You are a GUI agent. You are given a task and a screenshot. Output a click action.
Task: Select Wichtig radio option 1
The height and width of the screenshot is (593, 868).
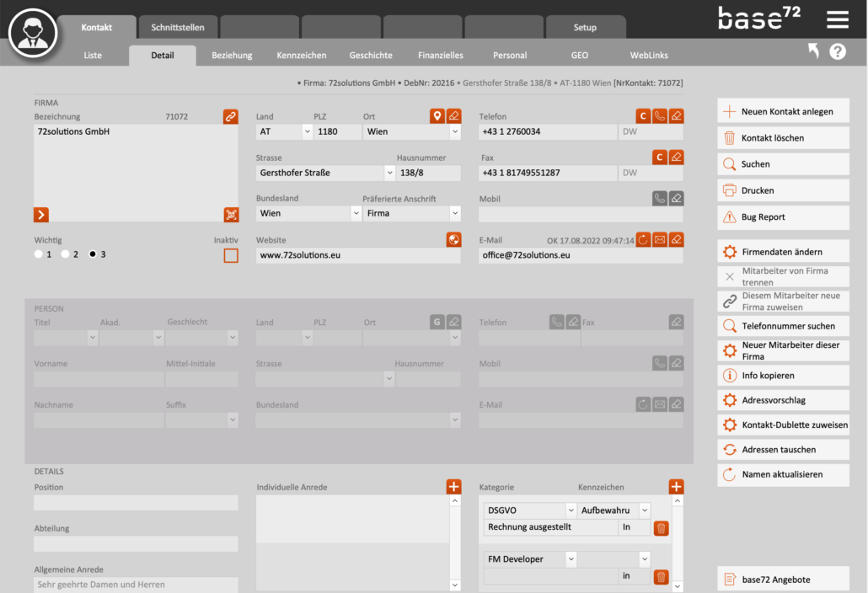(x=39, y=254)
